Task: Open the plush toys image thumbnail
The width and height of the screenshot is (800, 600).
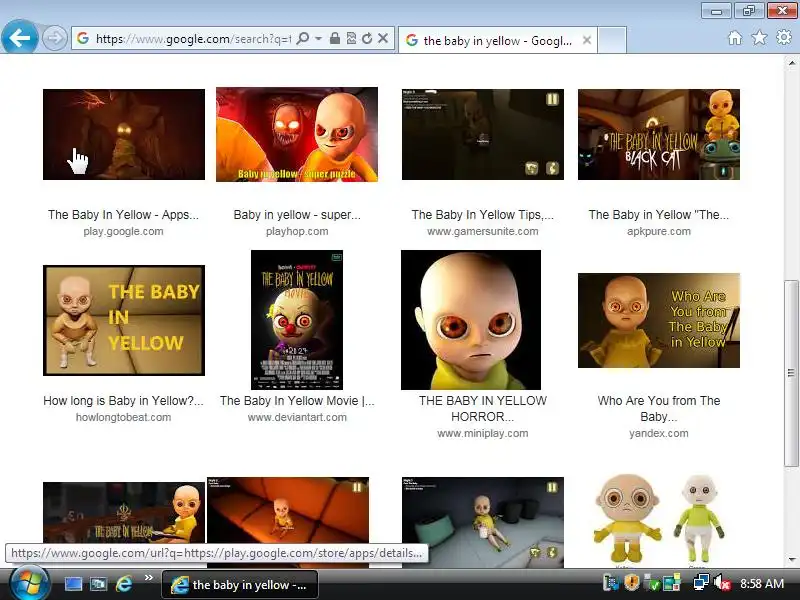Action: tap(659, 520)
